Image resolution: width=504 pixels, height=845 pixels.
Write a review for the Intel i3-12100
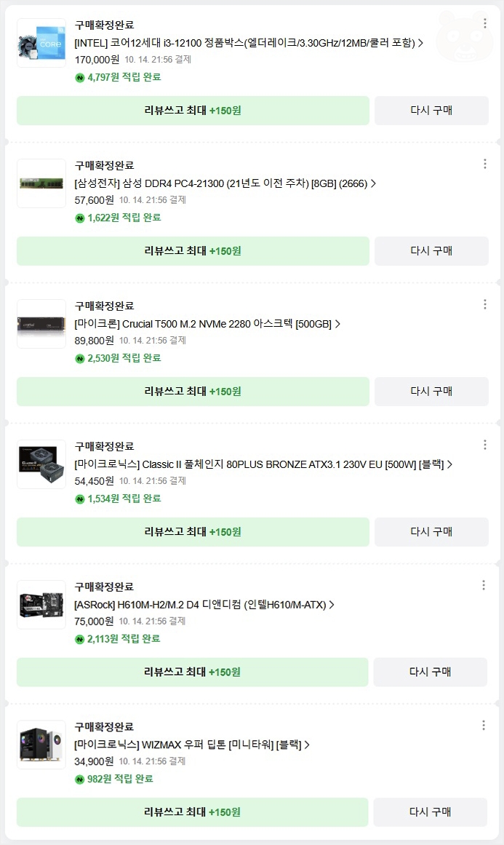click(193, 111)
